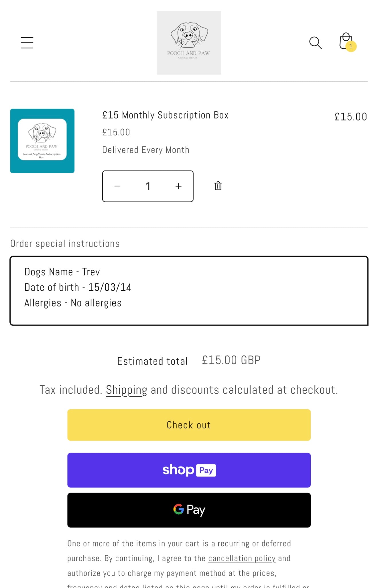378x588 pixels.
Task: Open the hamburger navigation menu
Action: tap(27, 42)
